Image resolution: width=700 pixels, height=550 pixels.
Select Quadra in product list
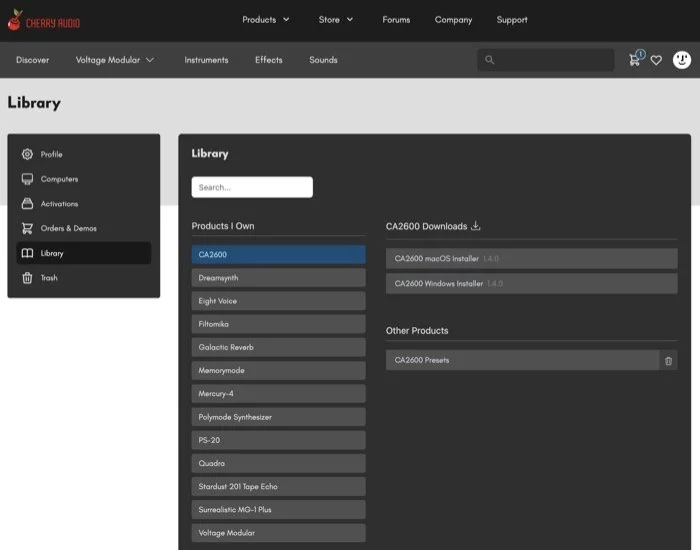click(x=279, y=463)
